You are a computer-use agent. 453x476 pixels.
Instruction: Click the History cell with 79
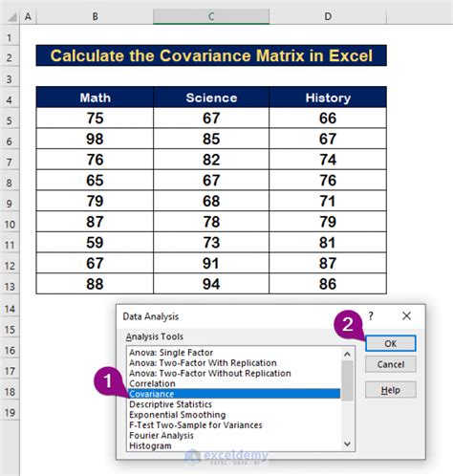(328, 222)
